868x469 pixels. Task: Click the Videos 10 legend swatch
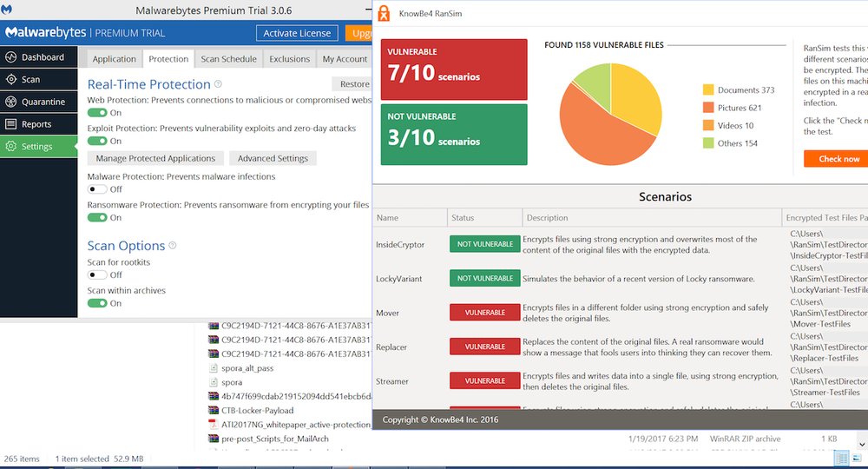tap(708, 125)
